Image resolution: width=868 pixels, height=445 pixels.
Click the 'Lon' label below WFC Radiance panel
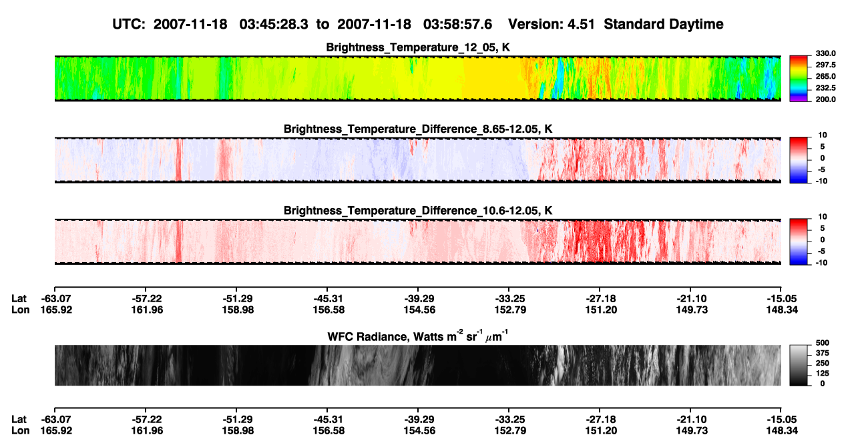(x=20, y=430)
